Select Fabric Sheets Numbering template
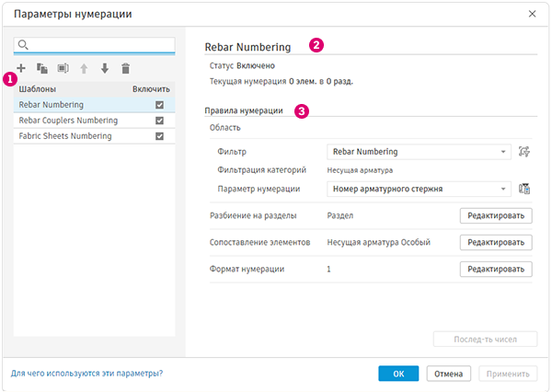Image resolution: width=552 pixels, height=392 pixels. coord(95,136)
